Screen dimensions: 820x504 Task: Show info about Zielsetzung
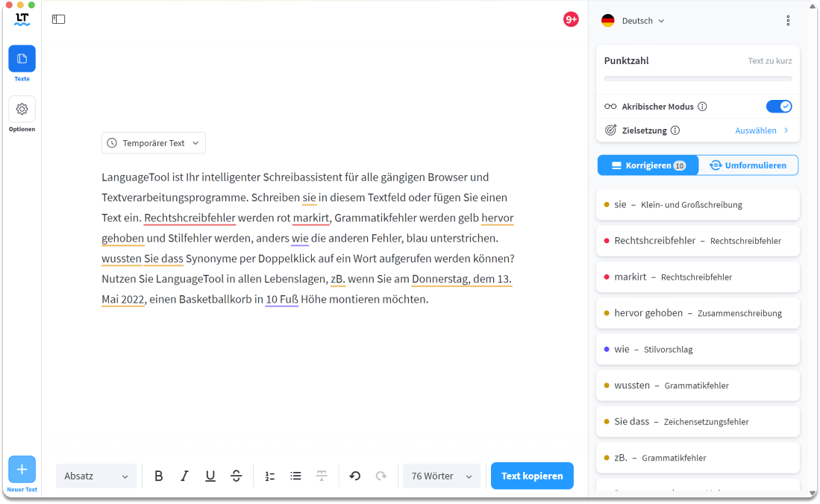(x=675, y=130)
